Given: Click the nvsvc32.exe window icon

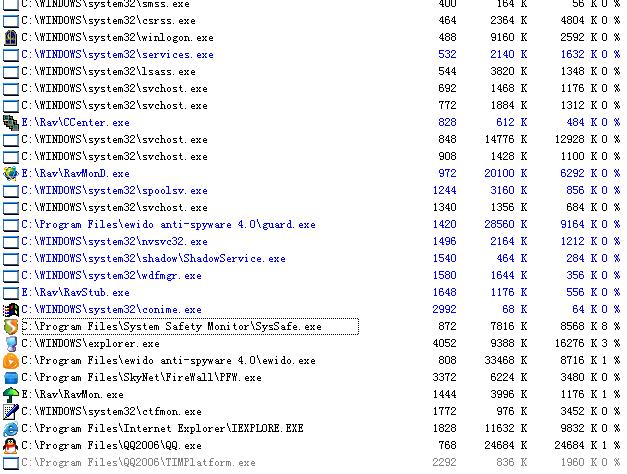Looking at the screenshot, I should [10, 242].
